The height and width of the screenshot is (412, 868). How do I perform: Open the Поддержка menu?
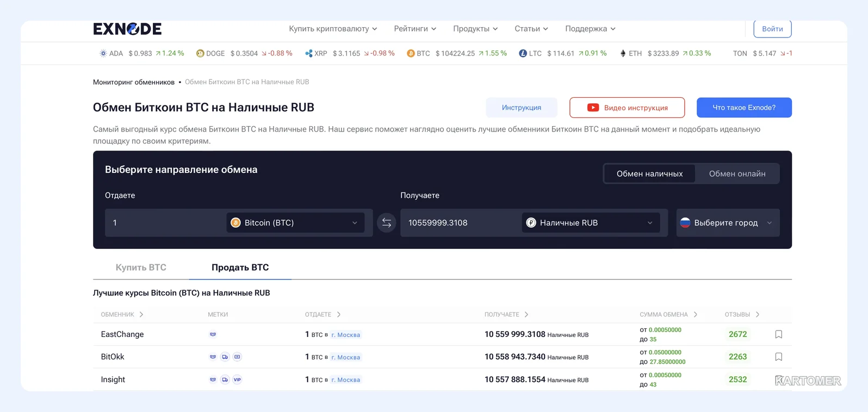pos(590,29)
